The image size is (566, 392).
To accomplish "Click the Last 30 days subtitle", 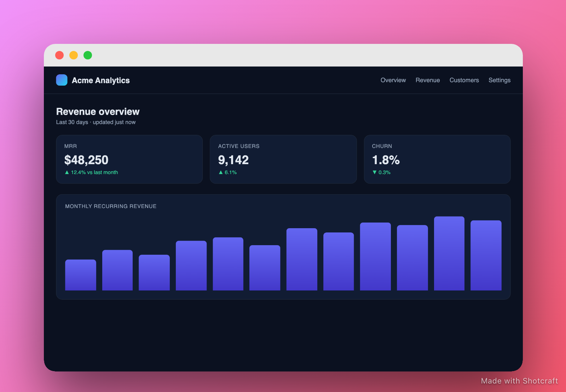I will click(96, 122).
